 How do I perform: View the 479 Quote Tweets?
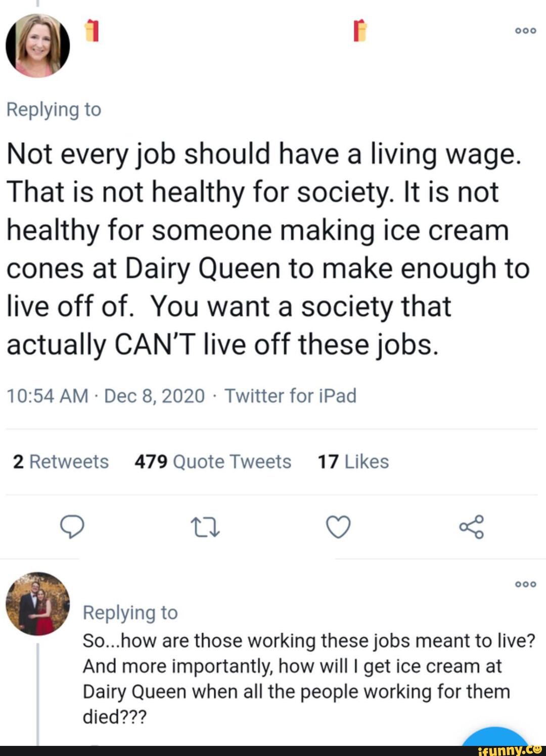(x=213, y=462)
